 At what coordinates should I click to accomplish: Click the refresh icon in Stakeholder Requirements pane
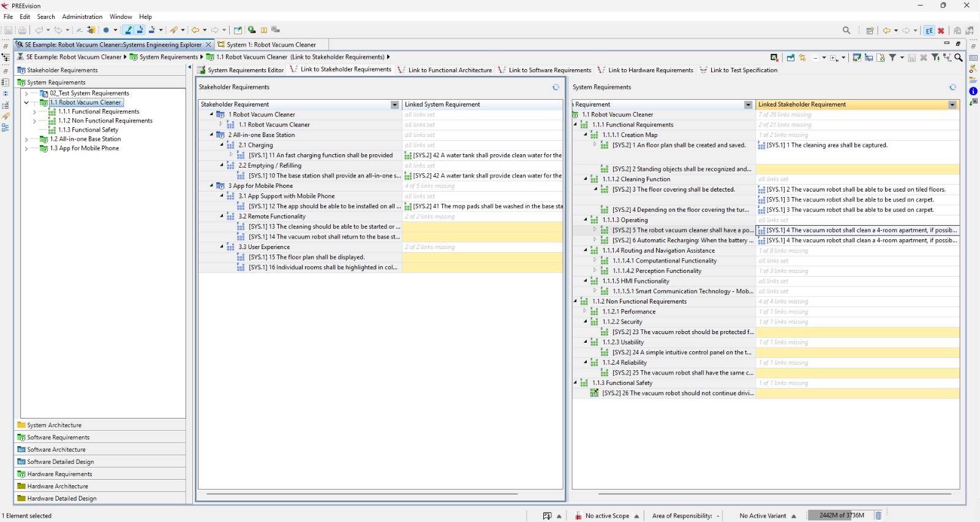[556, 88]
